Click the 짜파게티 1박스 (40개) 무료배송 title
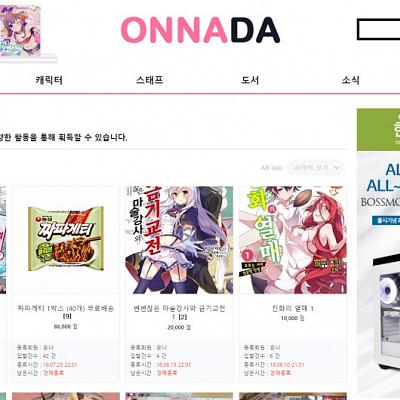Screen dimensions: 400x400 [66, 312]
